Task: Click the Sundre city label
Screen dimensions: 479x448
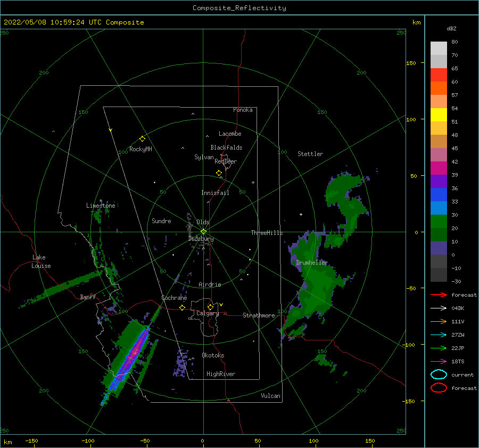Action: tap(161, 221)
